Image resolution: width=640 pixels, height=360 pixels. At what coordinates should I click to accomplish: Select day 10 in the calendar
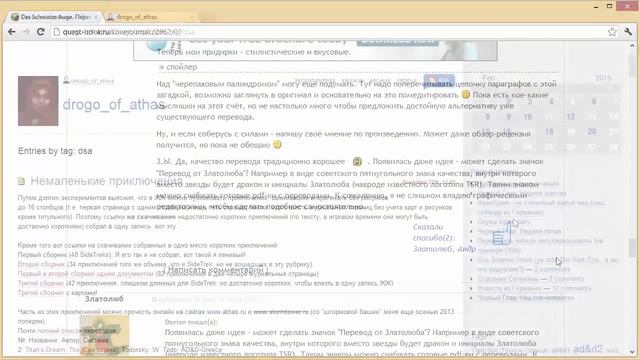[x=527, y=117]
